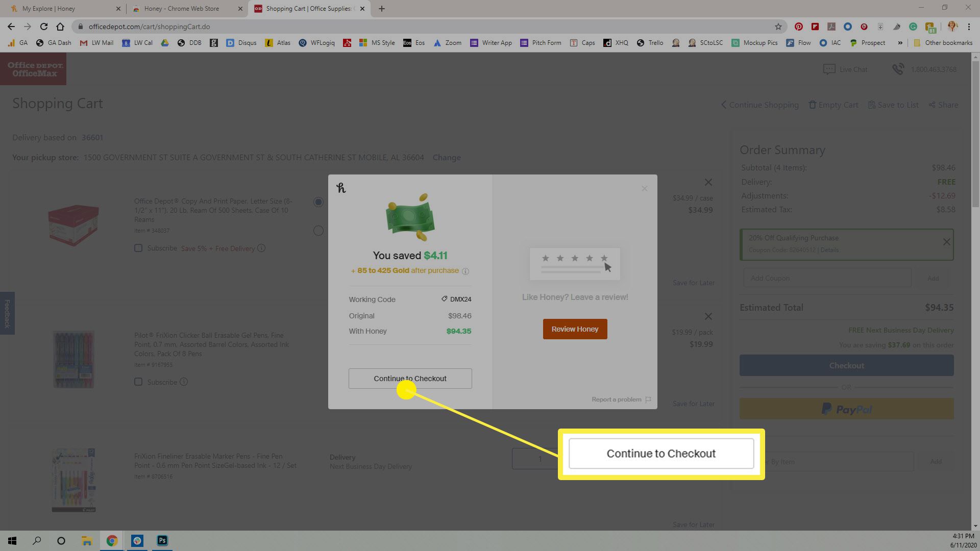Check Subscribe for the Pilot FriXion Clicker pens

pos(138,382)
